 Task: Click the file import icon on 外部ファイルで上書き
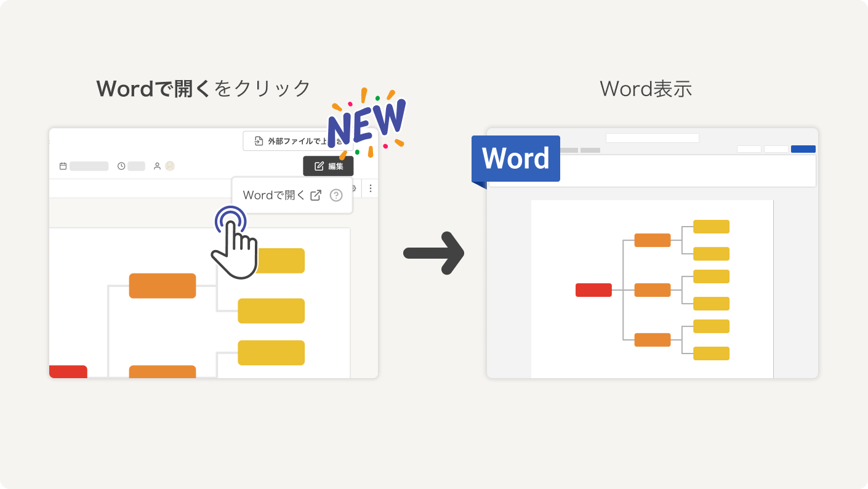pos(259,141)
